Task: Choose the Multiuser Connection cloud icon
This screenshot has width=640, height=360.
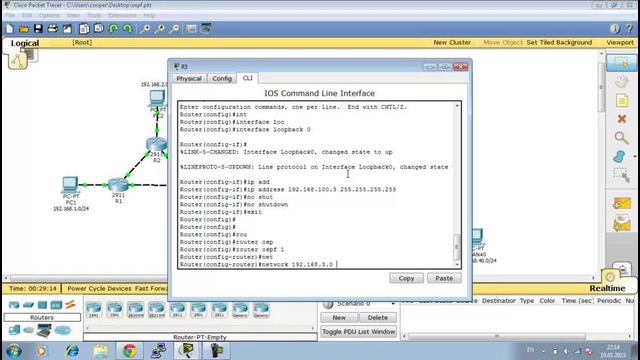Action: click(x=62, y=330)
